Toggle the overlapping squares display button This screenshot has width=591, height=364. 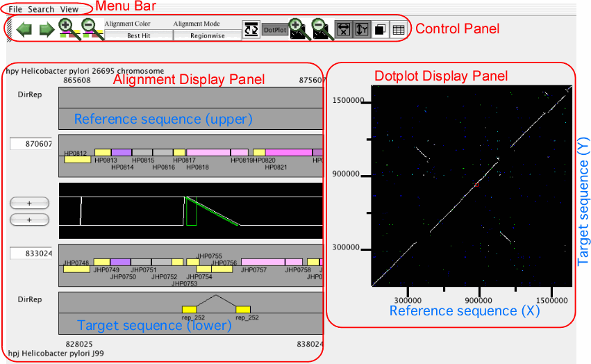point(381,30)
